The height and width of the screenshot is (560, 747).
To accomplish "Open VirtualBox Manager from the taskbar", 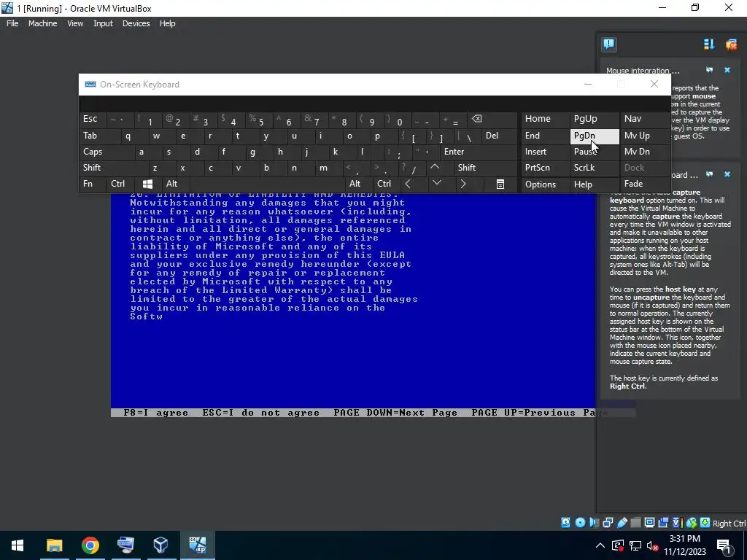I will (x=161, y=545).
